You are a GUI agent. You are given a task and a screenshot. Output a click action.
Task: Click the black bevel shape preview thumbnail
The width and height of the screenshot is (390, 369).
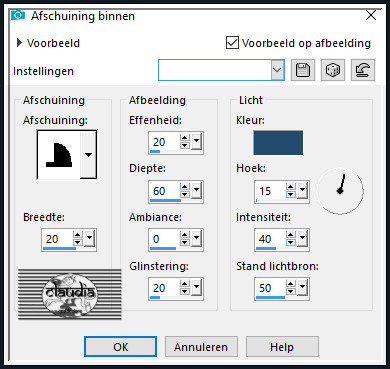tap(59, 155)
